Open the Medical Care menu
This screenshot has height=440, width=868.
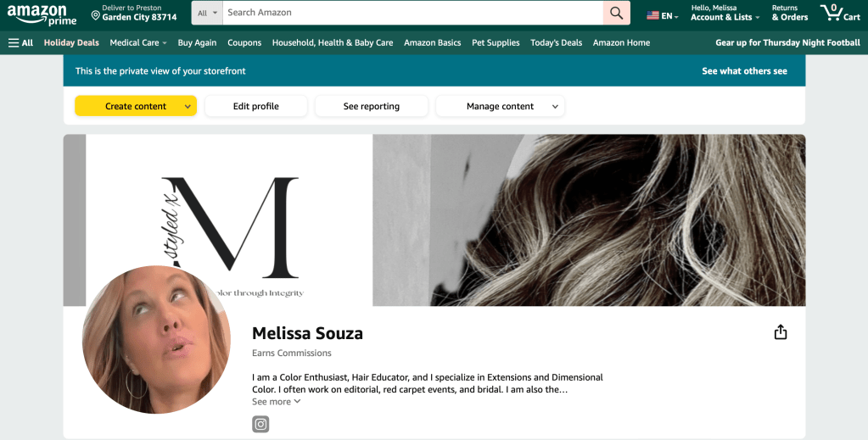[137, 42]
